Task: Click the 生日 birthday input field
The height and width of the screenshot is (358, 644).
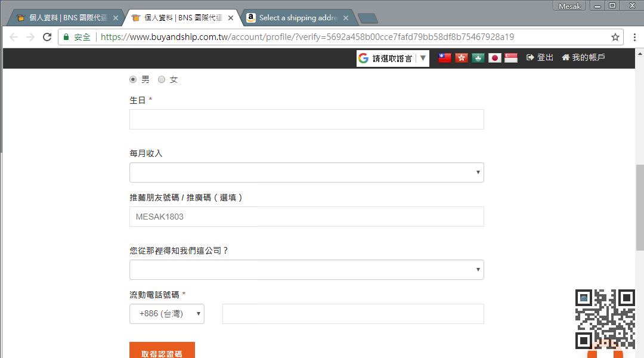Action: (306, 119)
